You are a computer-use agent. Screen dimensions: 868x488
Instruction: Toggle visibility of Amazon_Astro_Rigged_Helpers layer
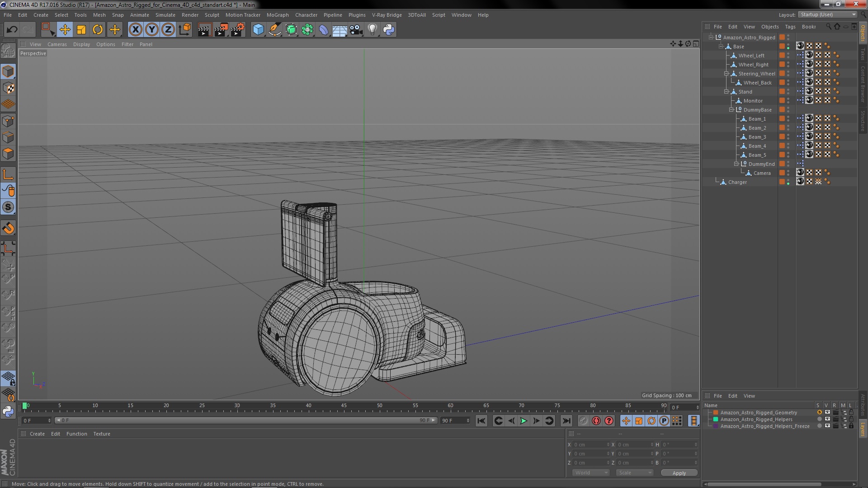pyautogui.click(x=827, y=419)
